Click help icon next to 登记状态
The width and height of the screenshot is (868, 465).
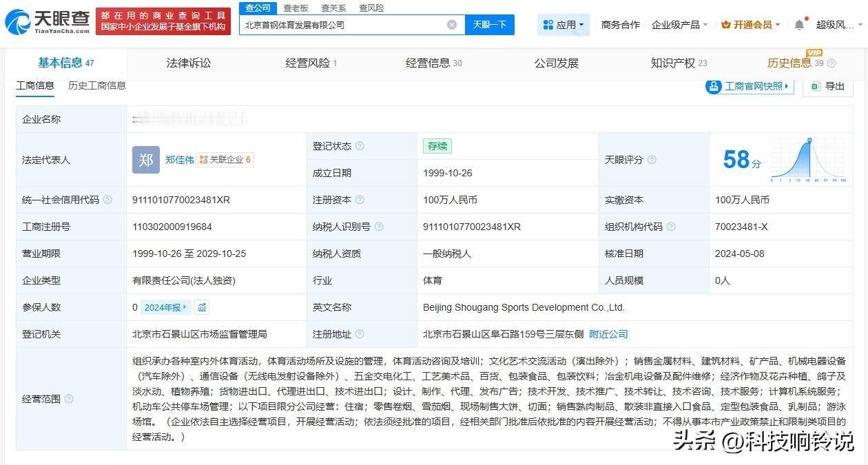[x=360, y=146]
